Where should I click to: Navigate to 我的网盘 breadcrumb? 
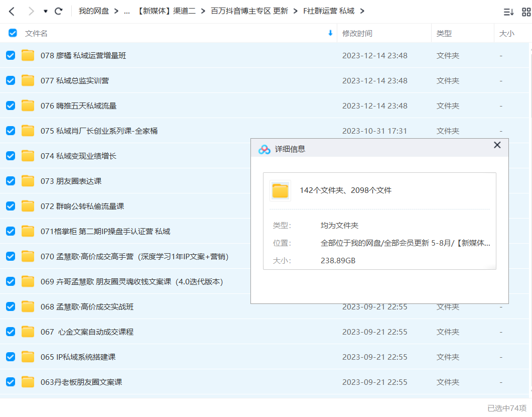93,11
